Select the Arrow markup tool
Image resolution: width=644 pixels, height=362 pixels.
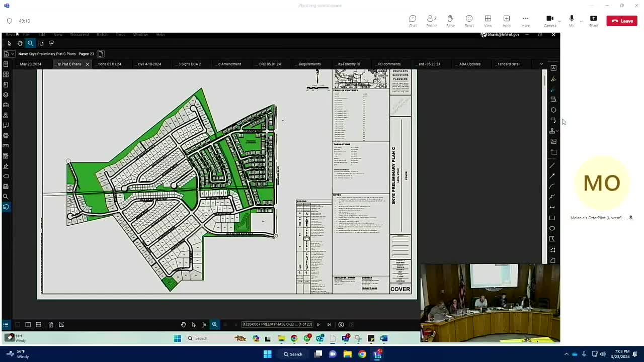coord(552,176)
